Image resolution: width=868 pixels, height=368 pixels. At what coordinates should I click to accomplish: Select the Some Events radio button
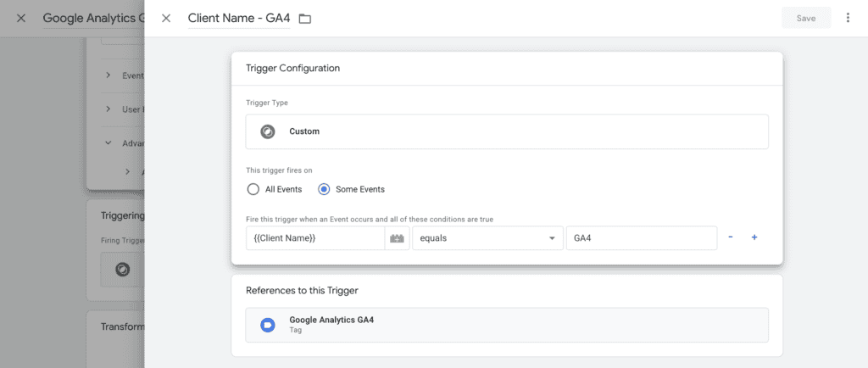(324, 189)
